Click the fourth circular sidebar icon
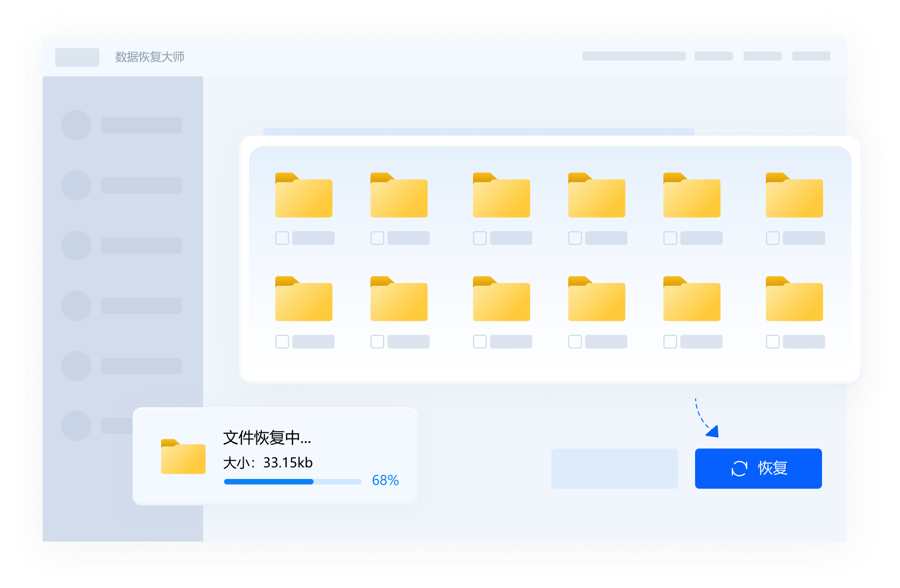900x588 pixels. pyautogui.click(x=76, y=306)
